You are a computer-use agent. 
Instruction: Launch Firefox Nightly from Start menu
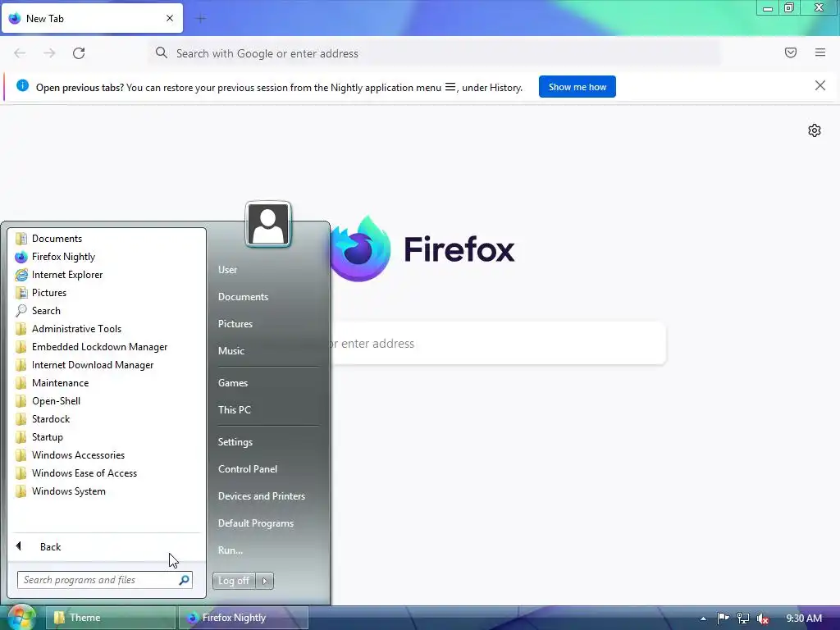[x=107, y=257]
